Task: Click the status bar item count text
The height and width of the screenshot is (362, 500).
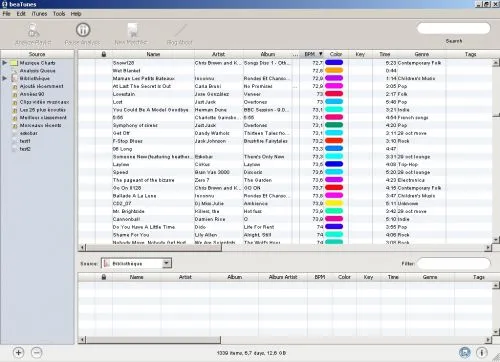Action: point(251,353)
